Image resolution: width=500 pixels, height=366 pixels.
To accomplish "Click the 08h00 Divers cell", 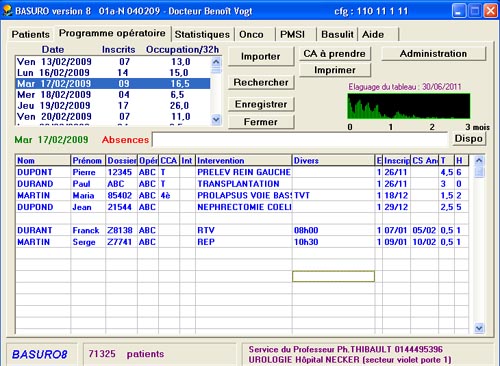I will tap(333, 231).
